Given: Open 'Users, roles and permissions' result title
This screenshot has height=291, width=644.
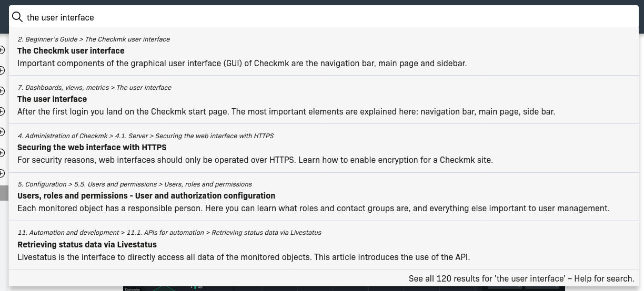Looking at the screenshot, I should click(146, 196).
